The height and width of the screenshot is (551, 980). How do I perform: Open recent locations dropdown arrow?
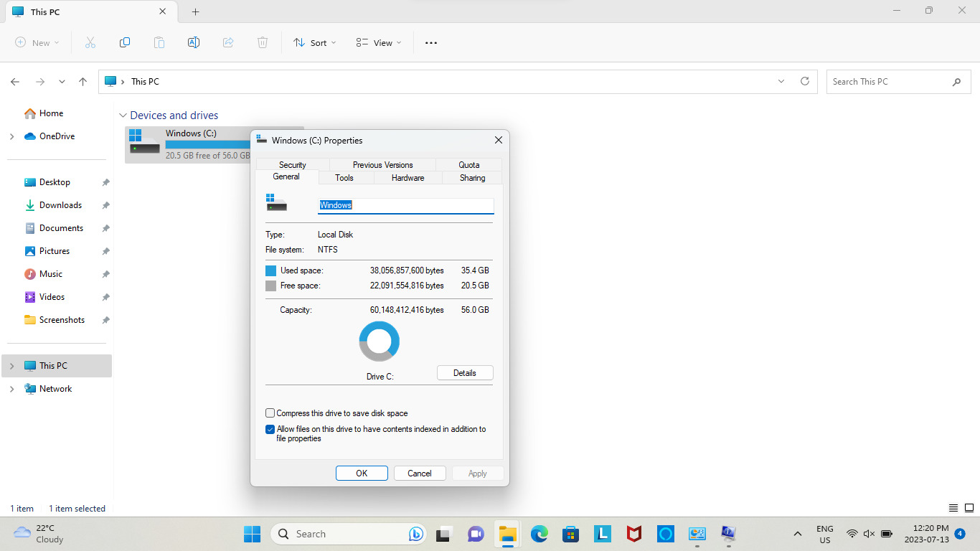tap(62, 82)
